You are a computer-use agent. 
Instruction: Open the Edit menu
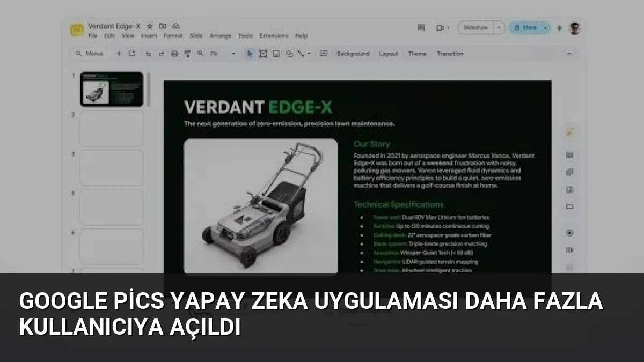pos(109,36)
